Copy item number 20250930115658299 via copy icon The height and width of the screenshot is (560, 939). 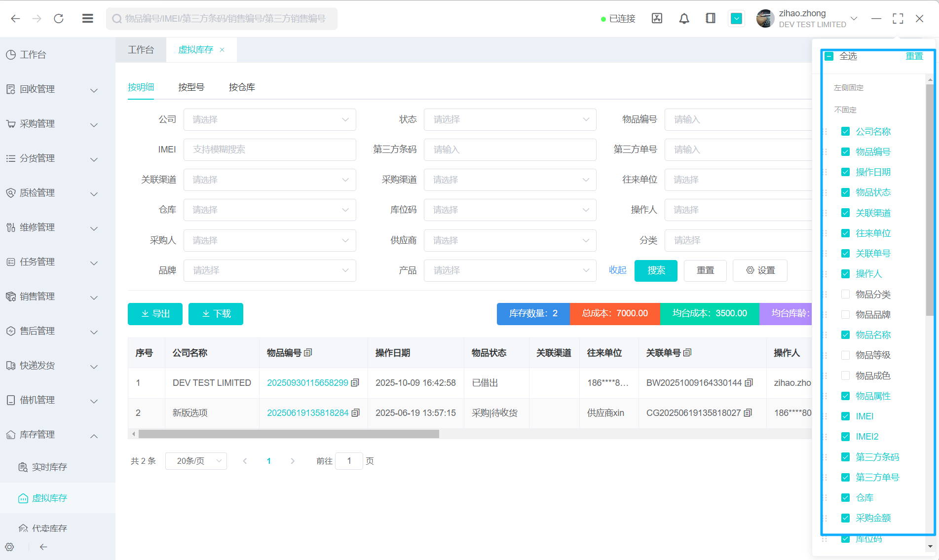tap(355, 383)
